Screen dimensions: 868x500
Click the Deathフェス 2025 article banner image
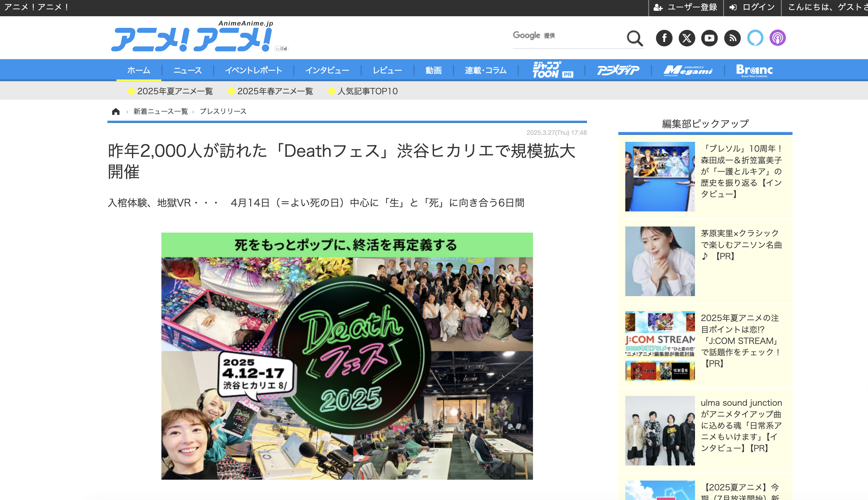(347, 356)
